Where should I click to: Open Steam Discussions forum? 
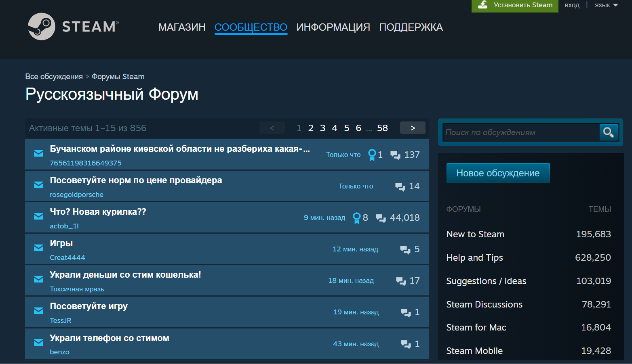[484, 304]
